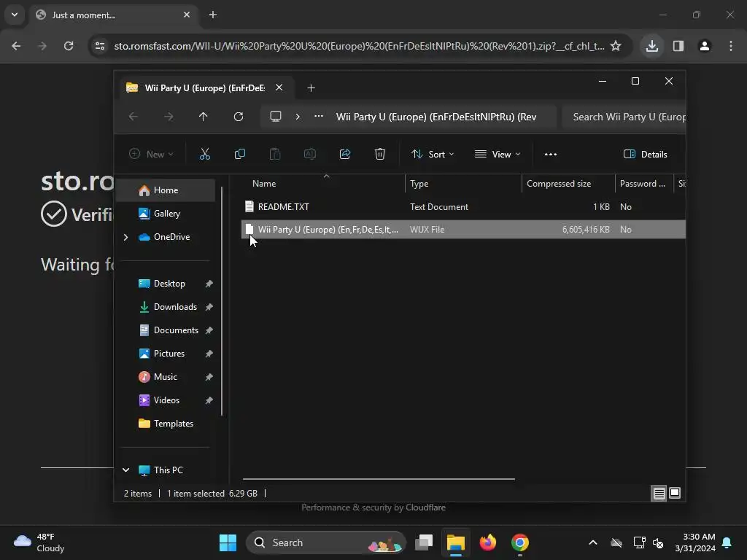Switch to details list view icon in status bar
The height and width of the screenshot is (560, 747).
pos(659,494)
